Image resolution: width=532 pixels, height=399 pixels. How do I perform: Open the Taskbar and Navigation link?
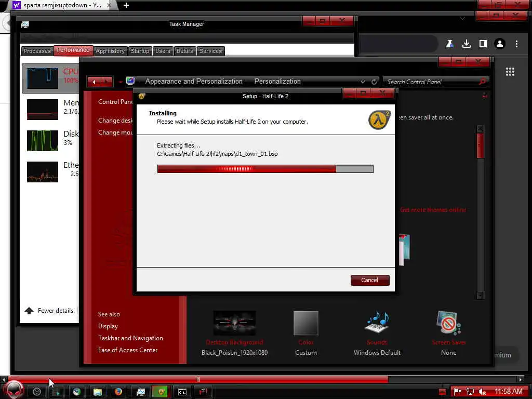[130, 338]
